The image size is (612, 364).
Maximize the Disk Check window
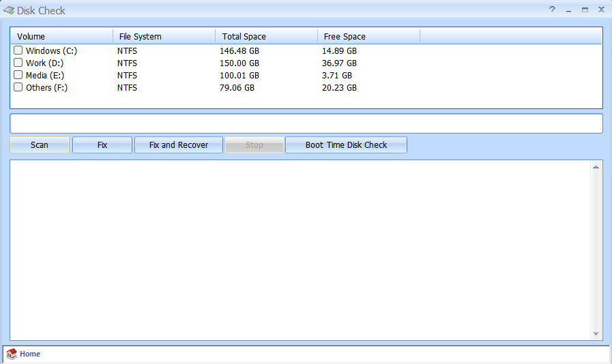point(585,10)
